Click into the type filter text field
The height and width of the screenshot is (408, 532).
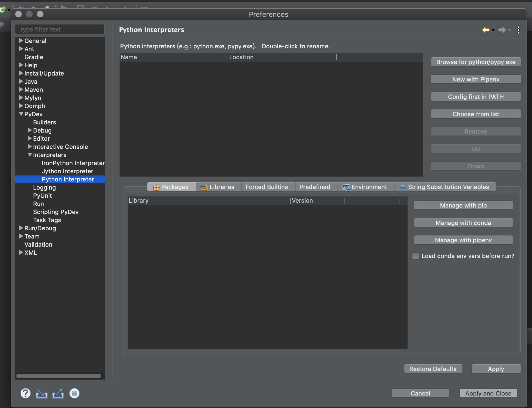coord(60,29)
